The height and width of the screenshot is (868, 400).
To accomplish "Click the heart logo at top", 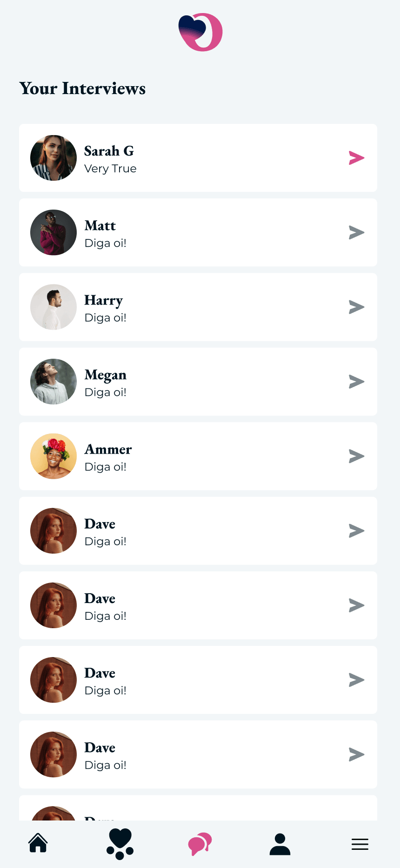I will (x=200, y=32).
